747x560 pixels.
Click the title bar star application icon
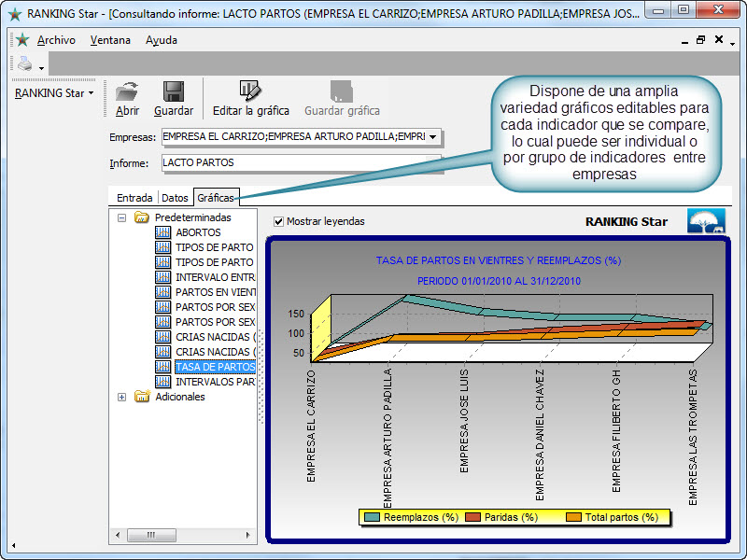coord(15,14)
